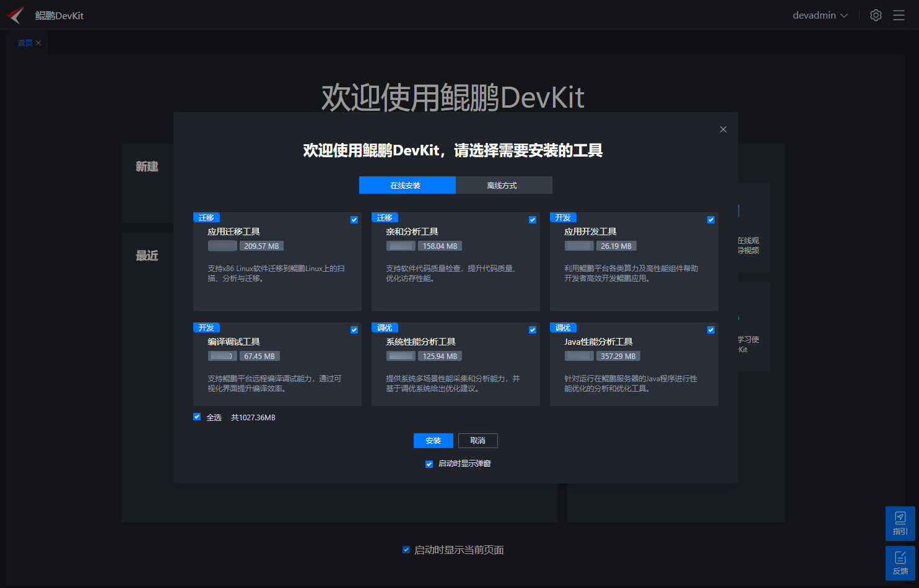Image resolution: width=919 pixels, height=588 pixels.
Task: Click the 125.94 MB size label
Action: click(x=440, y=356)
